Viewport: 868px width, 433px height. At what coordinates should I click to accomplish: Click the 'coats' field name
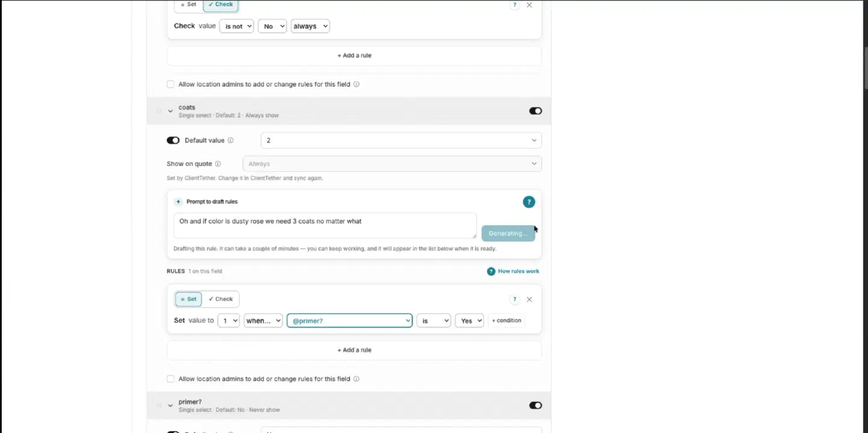coord(187,107)
